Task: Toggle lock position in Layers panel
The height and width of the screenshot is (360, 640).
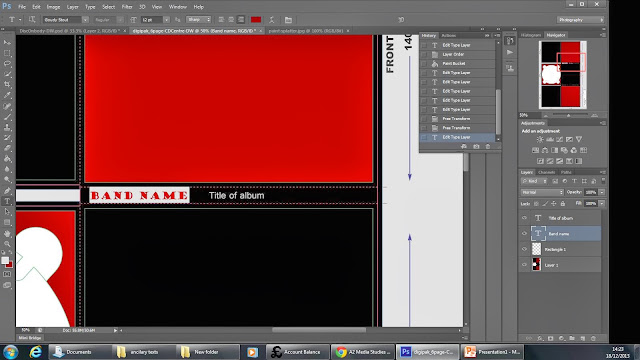Action: coord(554,203)
